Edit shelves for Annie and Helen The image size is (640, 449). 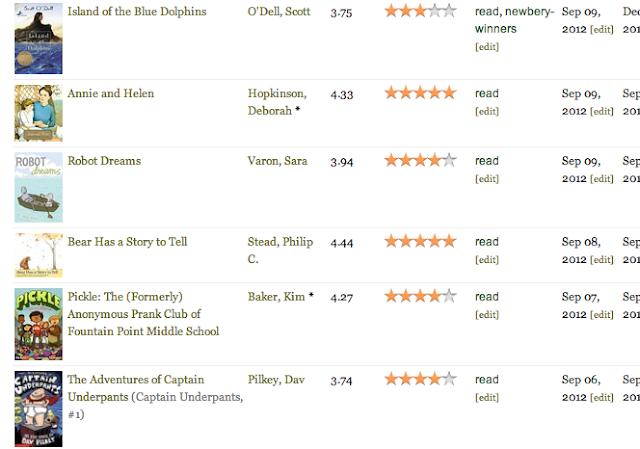coord(487,111)
